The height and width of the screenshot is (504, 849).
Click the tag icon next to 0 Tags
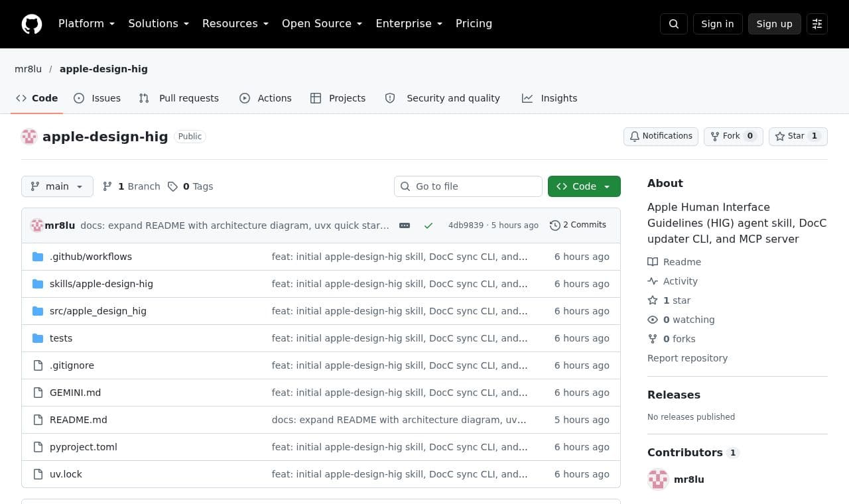point(172,186)
